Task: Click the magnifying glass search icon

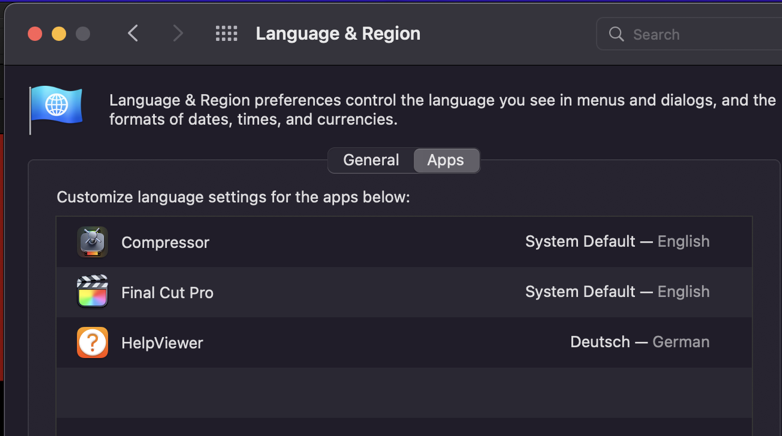Action: pos(616,34)
